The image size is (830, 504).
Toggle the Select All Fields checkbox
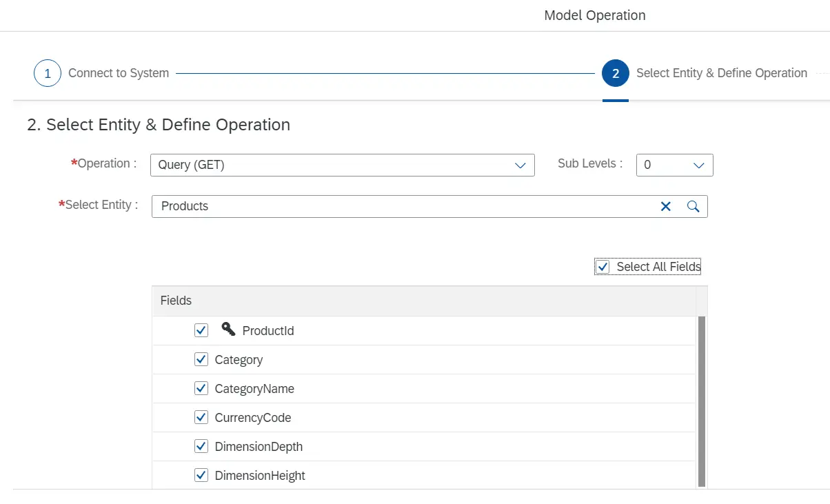coord(603,267)
